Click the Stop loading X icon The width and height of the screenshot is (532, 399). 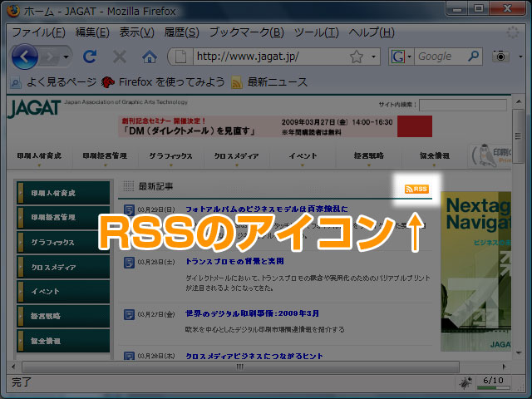[120, 57]
